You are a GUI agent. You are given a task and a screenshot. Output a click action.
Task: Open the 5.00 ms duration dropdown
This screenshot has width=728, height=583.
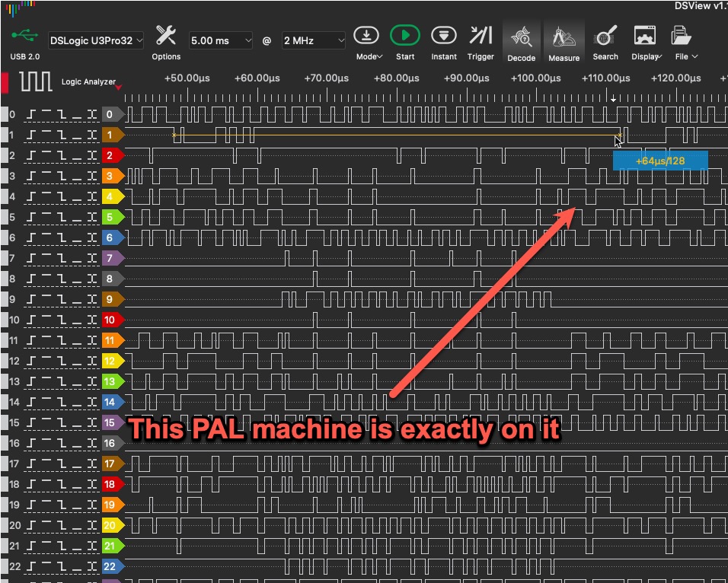pos(221,40)
